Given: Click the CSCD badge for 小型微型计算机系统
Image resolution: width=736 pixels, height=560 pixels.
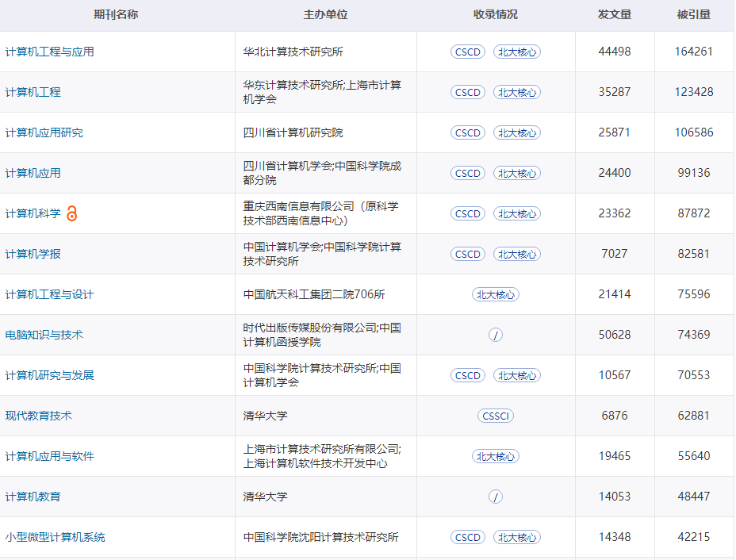Looking at the screenshot, I should pos(467,537).
